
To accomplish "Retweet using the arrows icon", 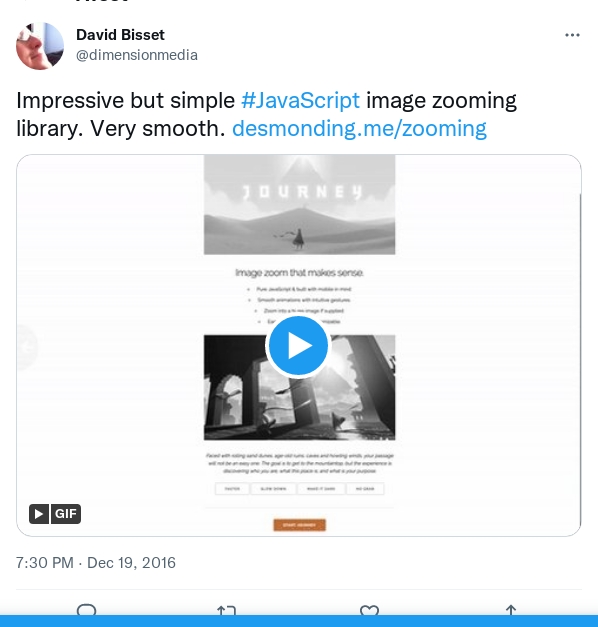I will (x=226, y=610).
